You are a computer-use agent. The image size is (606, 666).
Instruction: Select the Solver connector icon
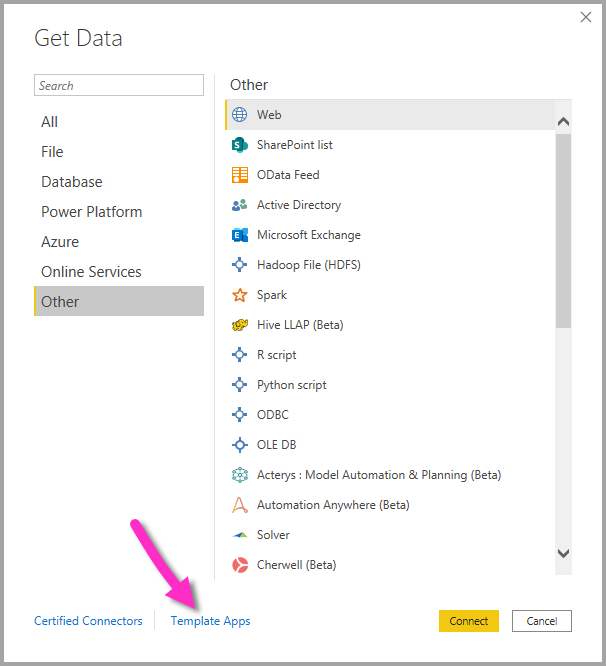point(240,535)
